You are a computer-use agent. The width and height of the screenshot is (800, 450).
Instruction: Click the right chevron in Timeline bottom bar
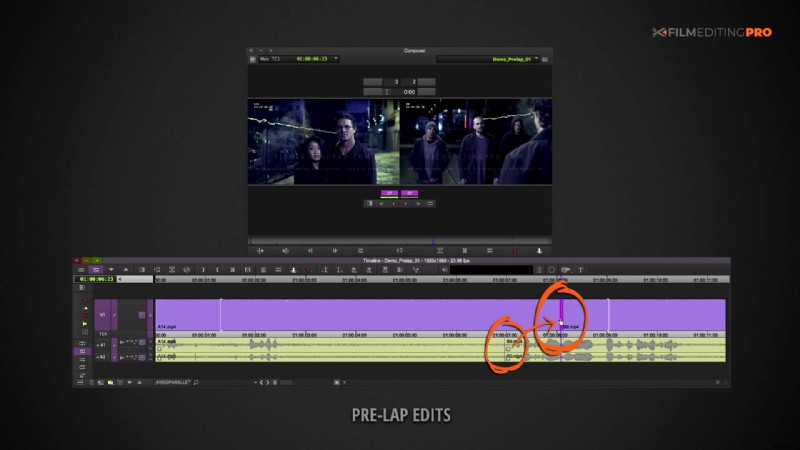(x=268, y=383)
